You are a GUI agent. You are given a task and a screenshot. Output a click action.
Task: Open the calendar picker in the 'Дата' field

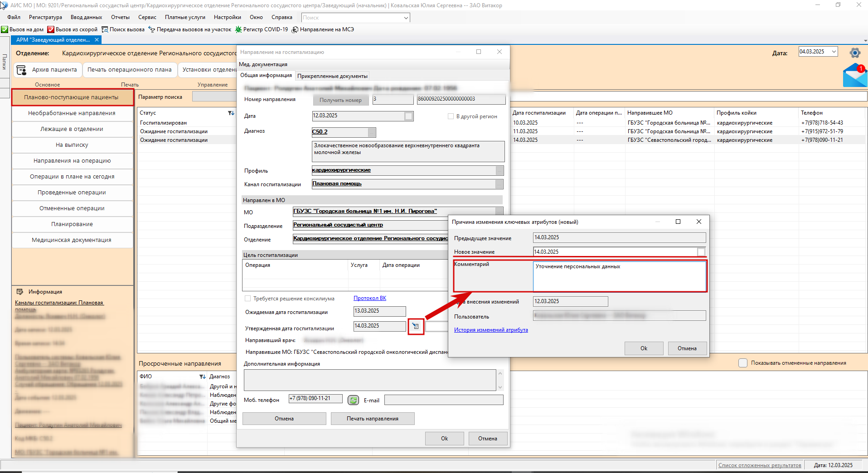pos(408,116)
